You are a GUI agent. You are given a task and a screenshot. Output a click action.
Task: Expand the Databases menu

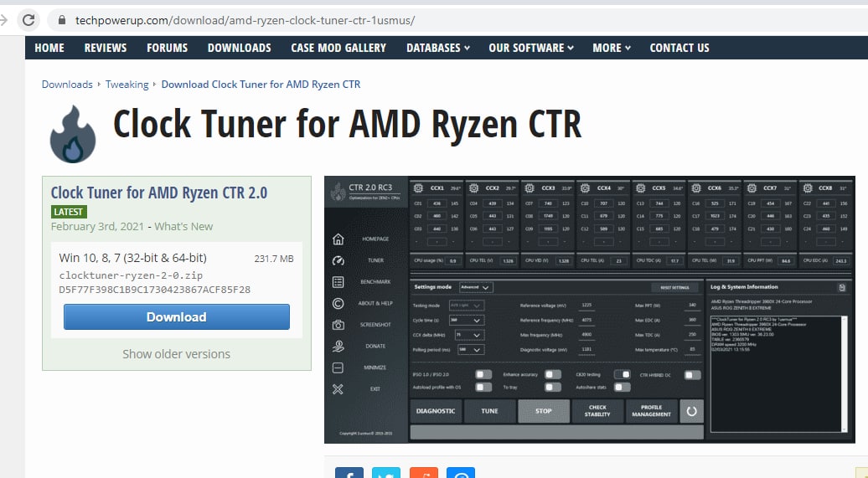(x=438, y=48)
